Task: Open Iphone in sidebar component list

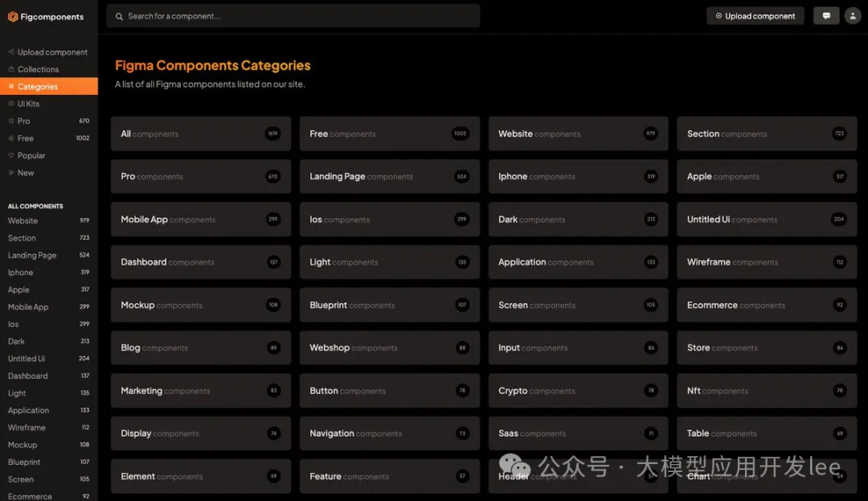Action: click(49, 273)
